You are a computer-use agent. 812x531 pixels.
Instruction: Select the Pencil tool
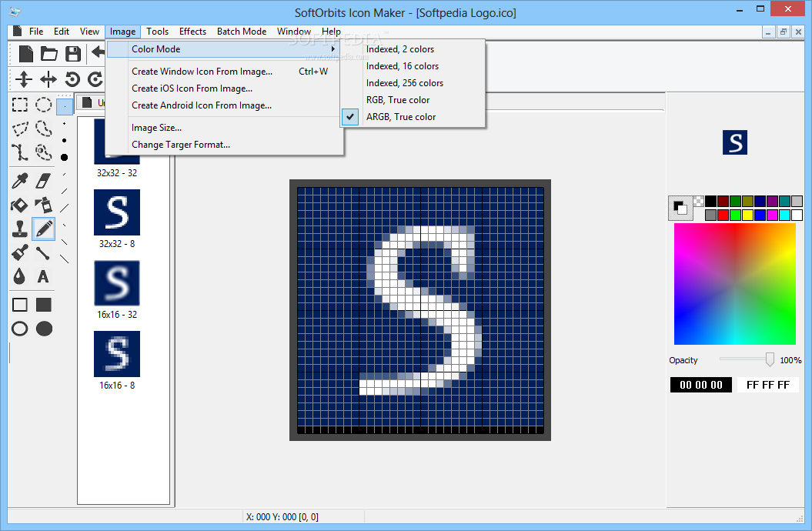point(44,229)
